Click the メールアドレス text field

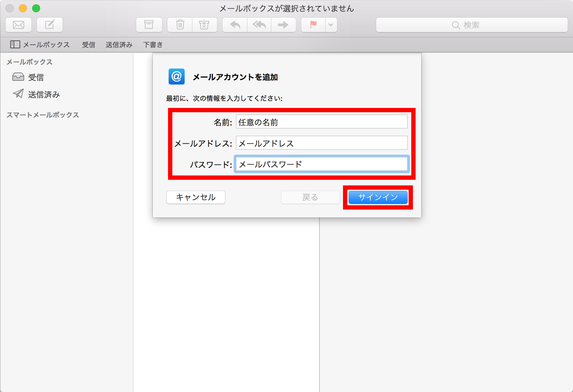[x=321, y=143]
